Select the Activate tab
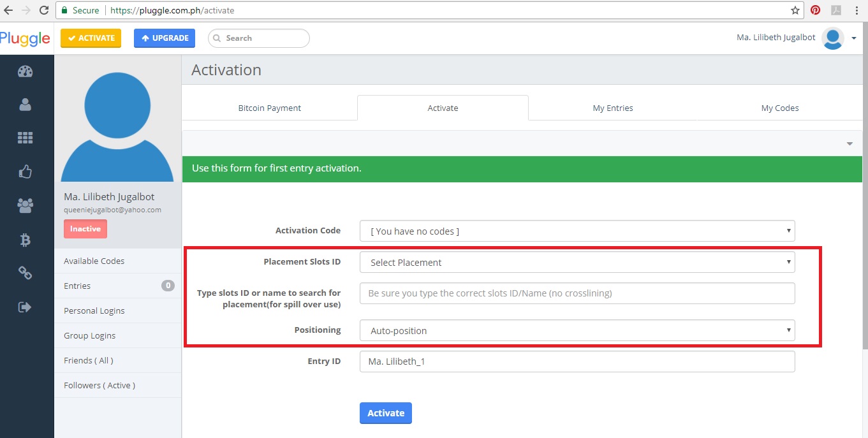 [x=443, y=108]
